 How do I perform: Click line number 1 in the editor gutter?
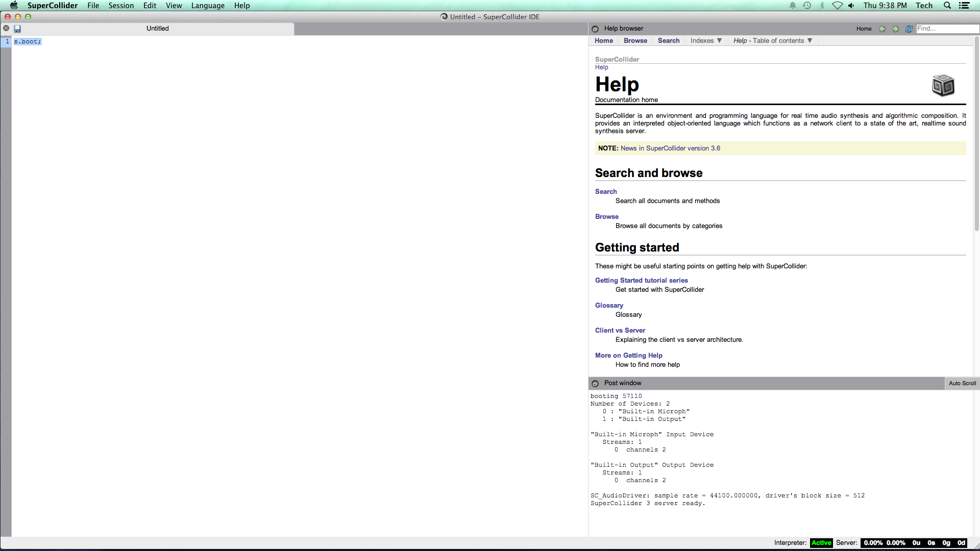click(7, 42)
